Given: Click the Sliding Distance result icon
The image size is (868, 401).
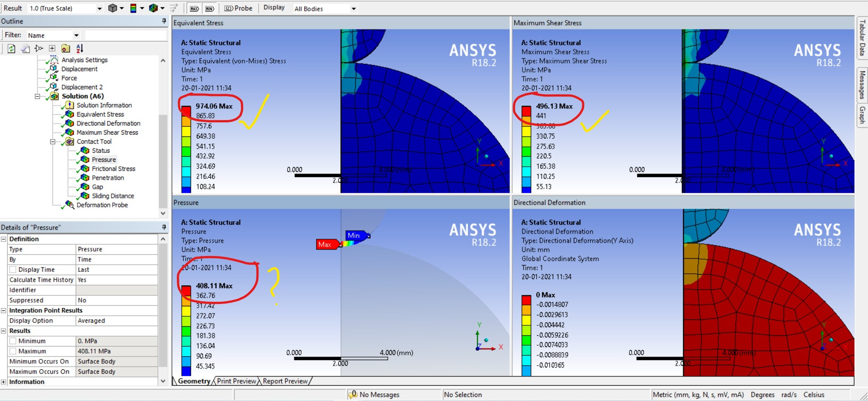Looking at the screenshot, I should (85, 196).
